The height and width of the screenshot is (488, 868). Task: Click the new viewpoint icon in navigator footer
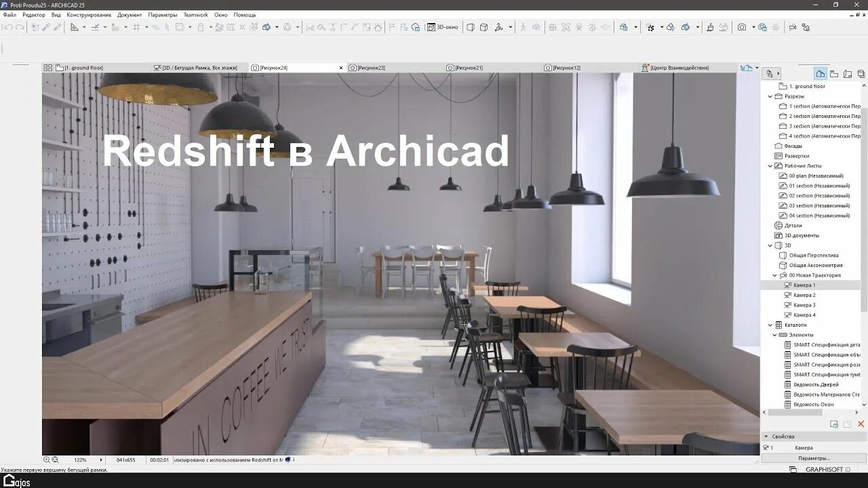click(834, 424)
